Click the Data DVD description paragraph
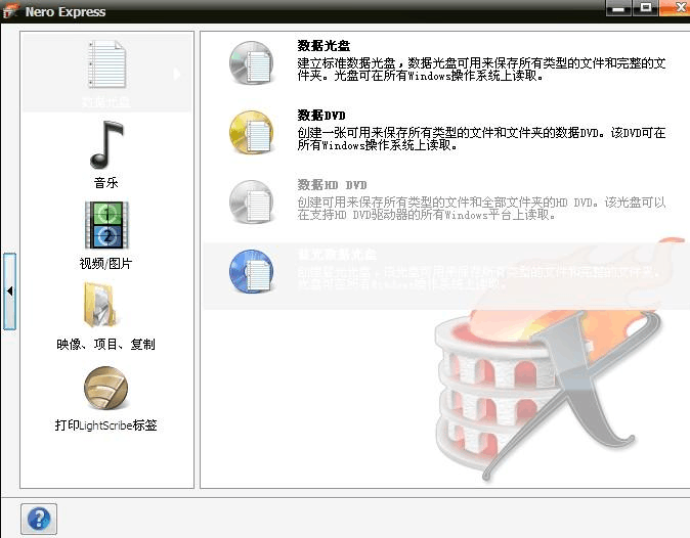 click(481, 139)
